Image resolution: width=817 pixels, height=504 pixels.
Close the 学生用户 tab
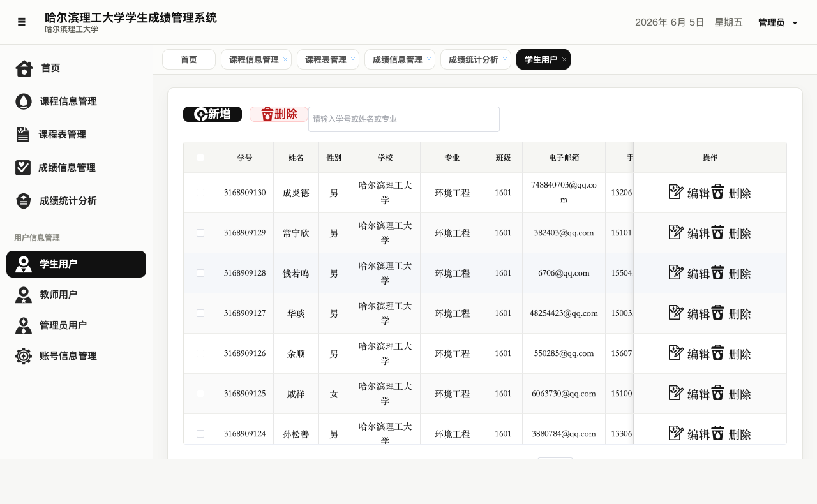[564, 59]
